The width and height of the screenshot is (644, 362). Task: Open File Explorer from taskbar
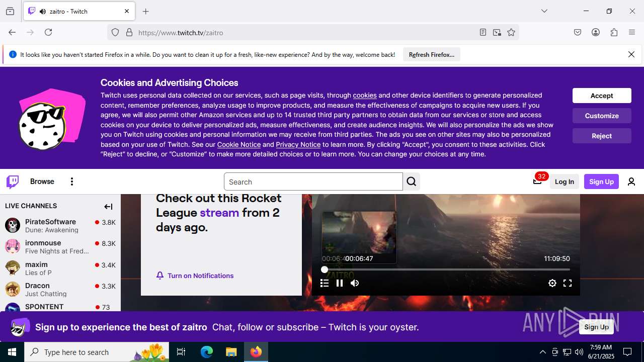pyautogui.click(x=231, y=352)
